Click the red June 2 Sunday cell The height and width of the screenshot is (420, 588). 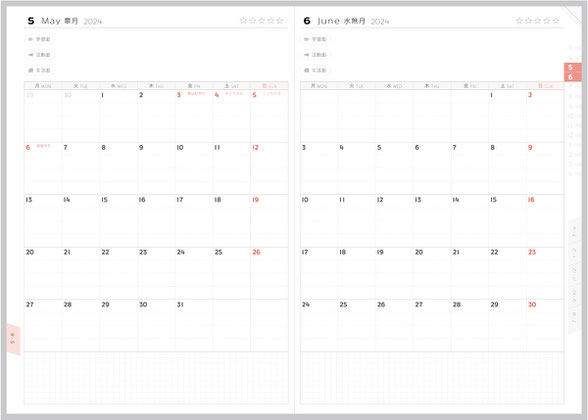pos(545,116)
